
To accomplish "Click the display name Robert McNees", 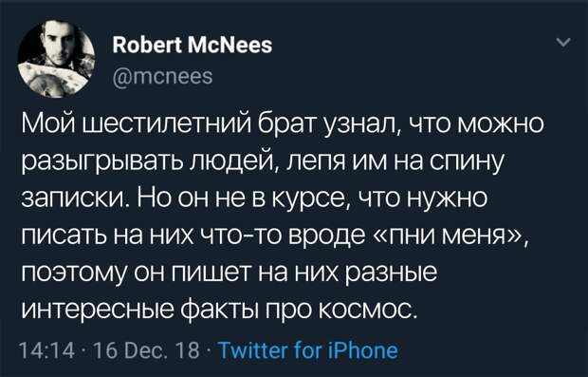I will tap(193, 46).
